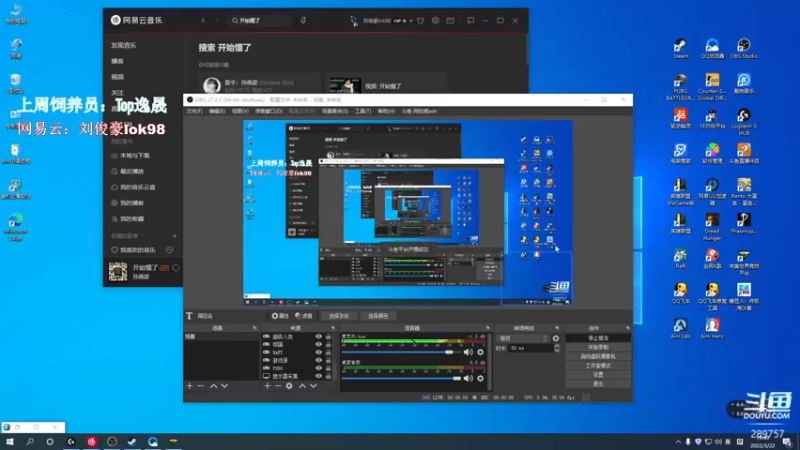This screenshot has width=800, height=450.
Task: Open the Dread Hunger desktop shortcut
Action: 712,227
